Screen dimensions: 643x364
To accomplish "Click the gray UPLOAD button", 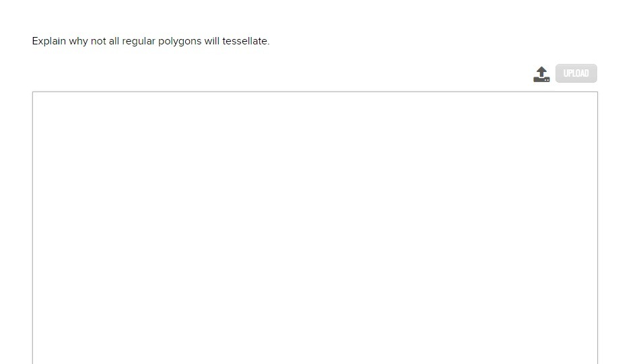I will 576,73.
